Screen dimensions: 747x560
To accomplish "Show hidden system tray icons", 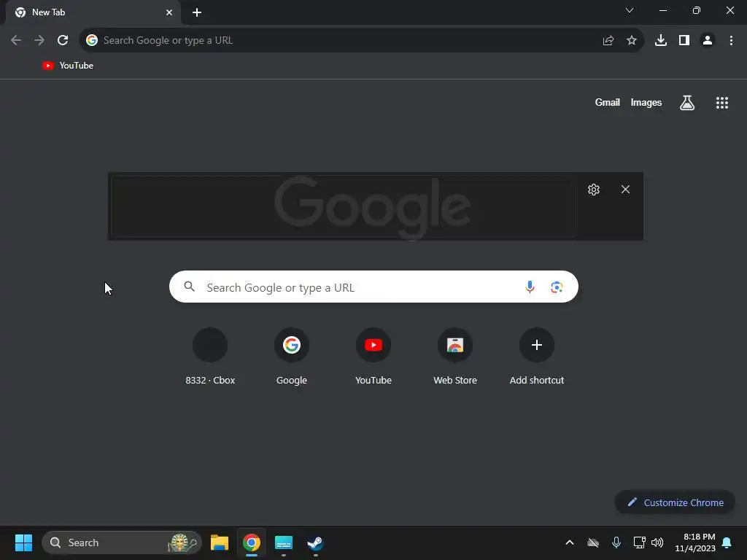I will click(x=569, y=542).
